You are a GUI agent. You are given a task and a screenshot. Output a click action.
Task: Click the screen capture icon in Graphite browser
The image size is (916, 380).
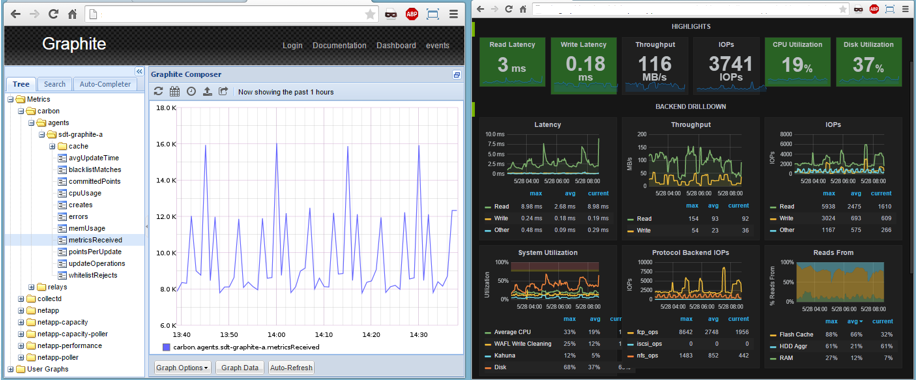tap(432, 15)
